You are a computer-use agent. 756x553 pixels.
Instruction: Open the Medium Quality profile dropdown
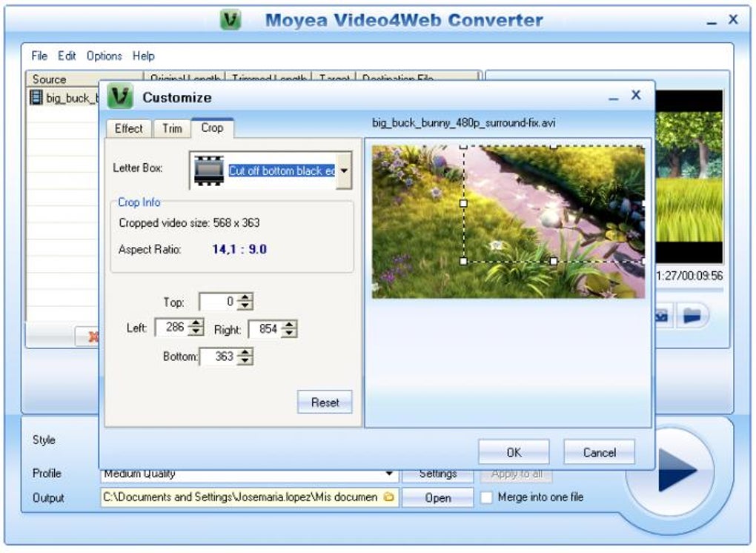click(x=391, y=473)
